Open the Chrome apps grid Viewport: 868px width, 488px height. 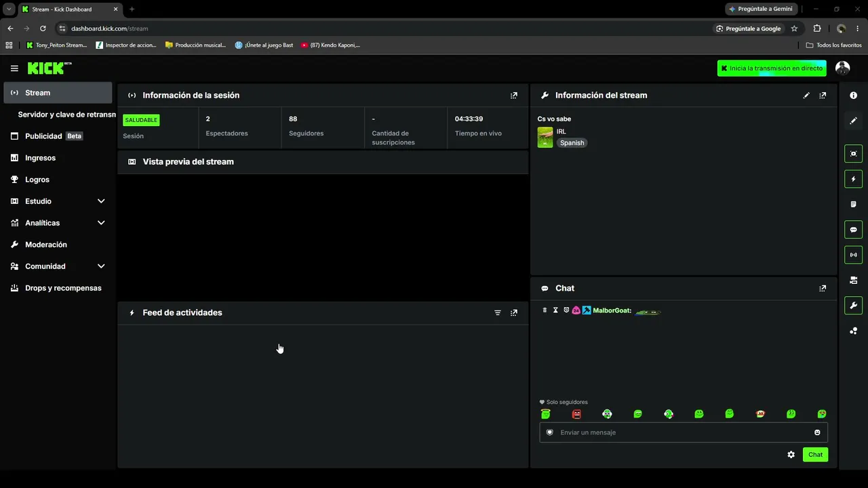[9, 45]
